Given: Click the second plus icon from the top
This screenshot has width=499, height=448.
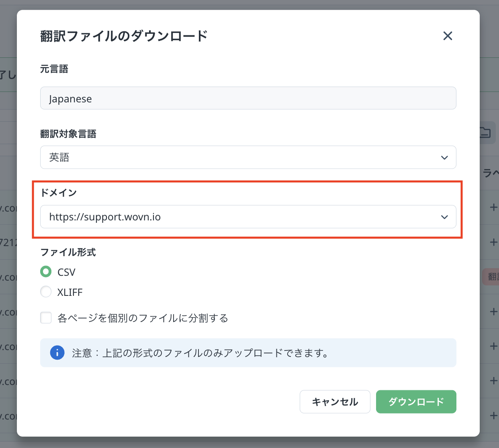Looking at the screenshot, I should [494, 242].
